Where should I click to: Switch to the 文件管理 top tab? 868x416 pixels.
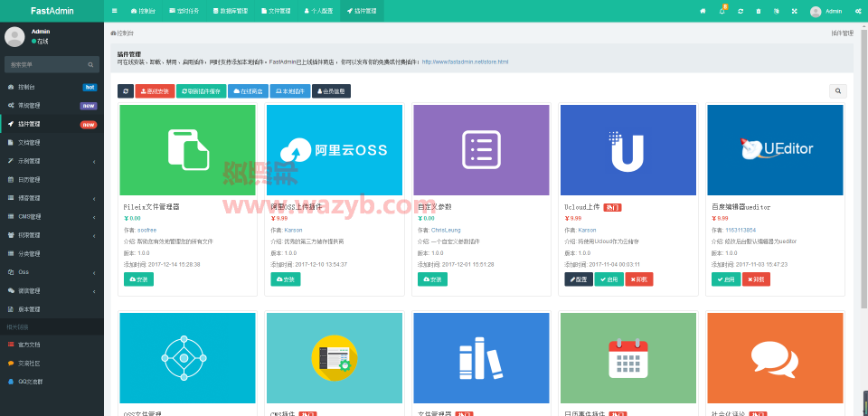pyautogui.click(x=276, y=11)
